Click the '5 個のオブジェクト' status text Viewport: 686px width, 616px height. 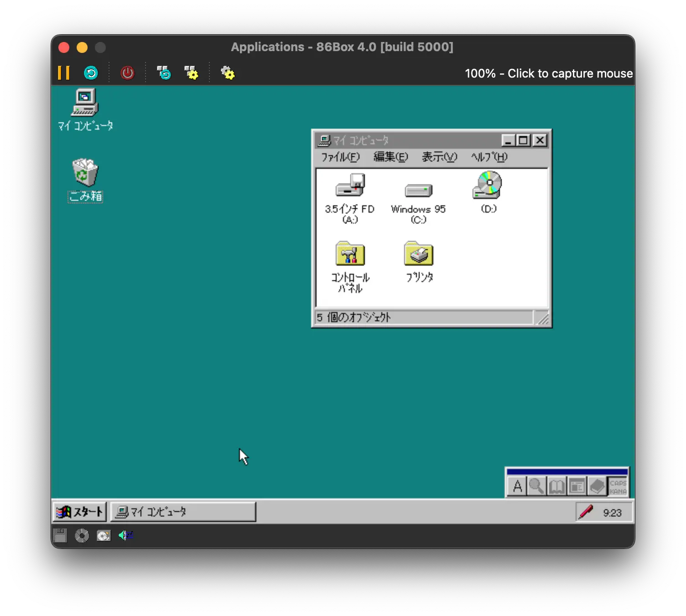point(354,317)
